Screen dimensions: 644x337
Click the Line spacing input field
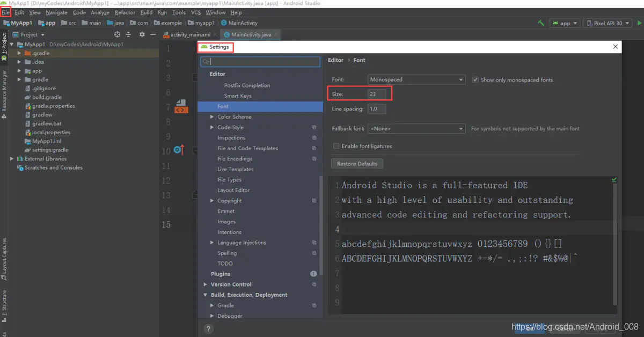coord(377,109)
